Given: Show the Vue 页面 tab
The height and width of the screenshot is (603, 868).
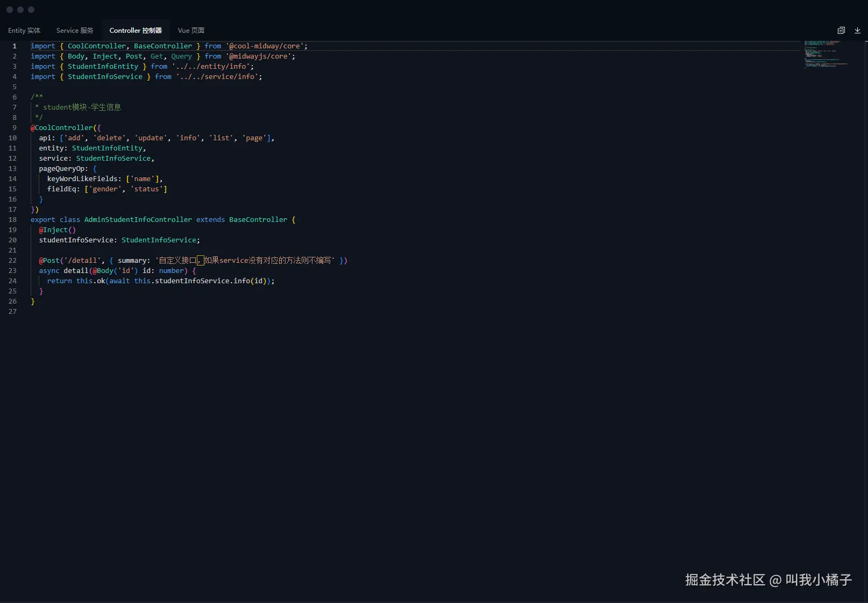Looking at the screenshot, I should (x=191, y=31).
